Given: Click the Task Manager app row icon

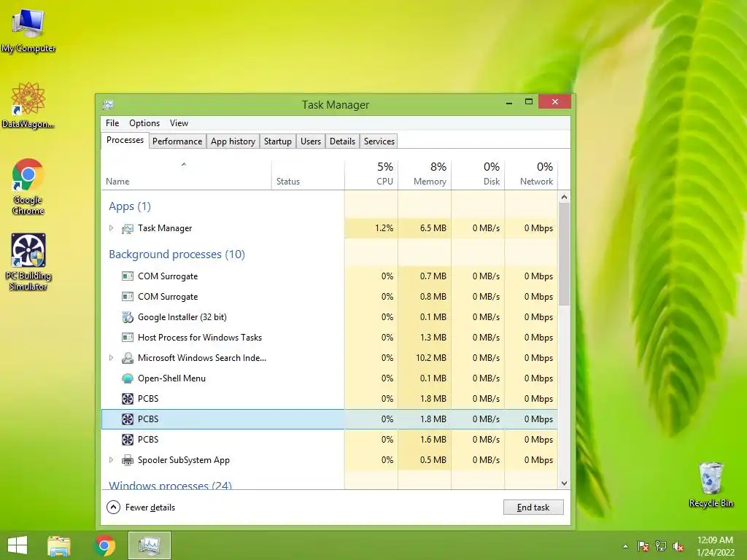Looking at the screenshot, I should pyautogui.click(x=127, y=228).
